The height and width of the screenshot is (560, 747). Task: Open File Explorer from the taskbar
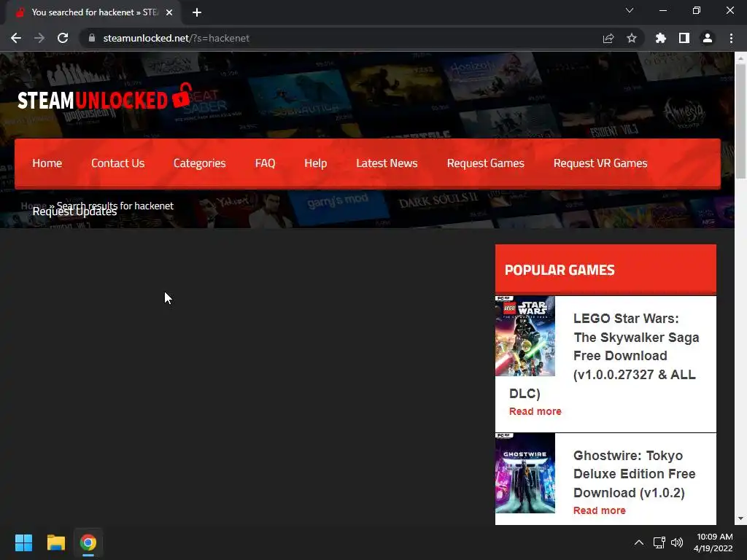tap(55, 542)
